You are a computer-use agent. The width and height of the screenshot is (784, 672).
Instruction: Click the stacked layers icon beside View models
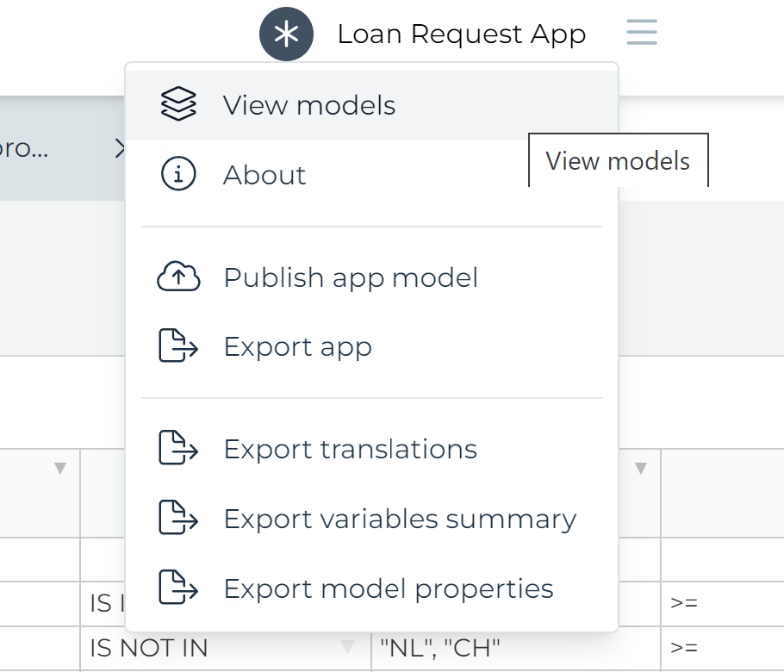(x=177, y=105)
